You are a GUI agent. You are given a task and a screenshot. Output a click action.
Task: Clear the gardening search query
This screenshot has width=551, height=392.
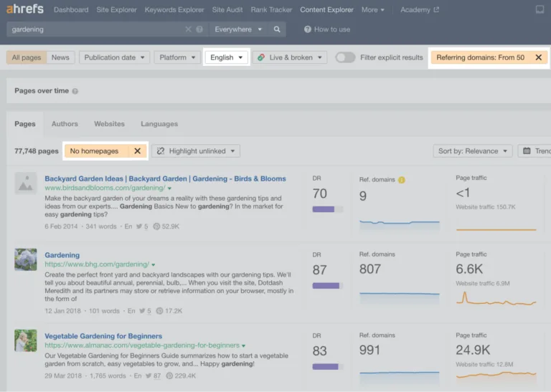(x=189, y=29)
